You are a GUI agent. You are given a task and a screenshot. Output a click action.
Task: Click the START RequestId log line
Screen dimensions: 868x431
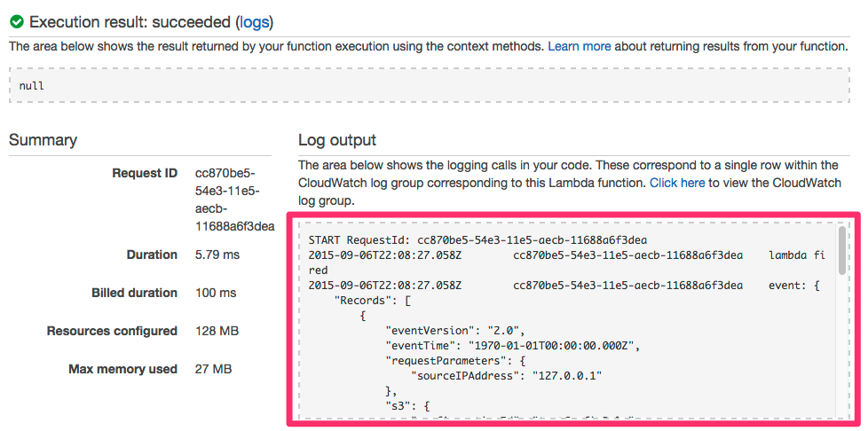(477, 239)
